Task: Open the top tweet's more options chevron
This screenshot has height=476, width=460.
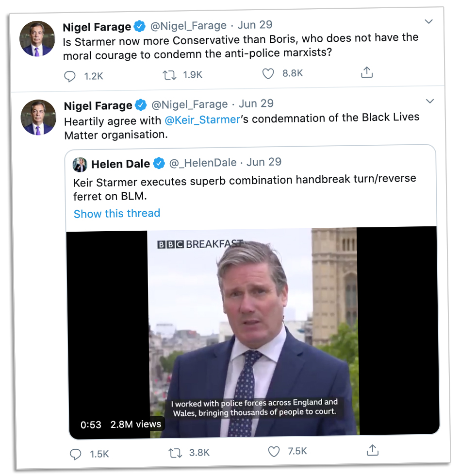Action: (428, 22)
